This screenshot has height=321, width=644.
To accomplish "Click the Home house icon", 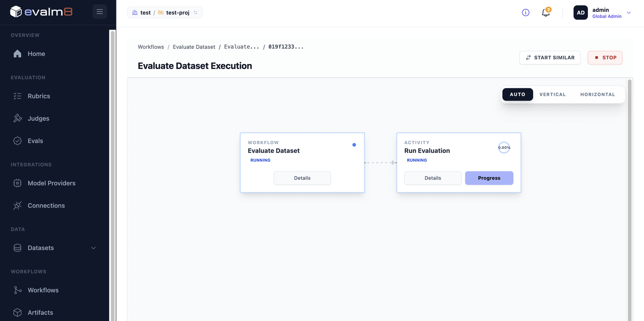I will [17, 54].
